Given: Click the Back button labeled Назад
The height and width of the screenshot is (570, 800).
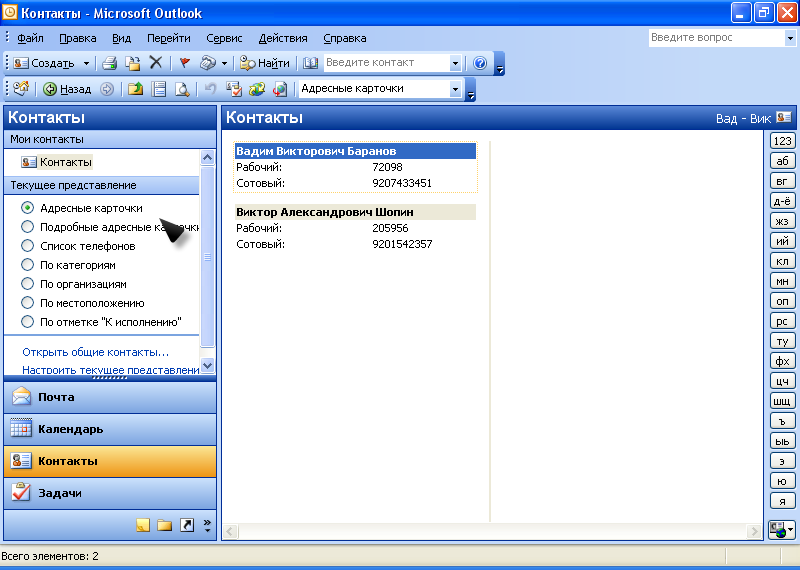Looking at the screenshot, I should tap(67, 89).
